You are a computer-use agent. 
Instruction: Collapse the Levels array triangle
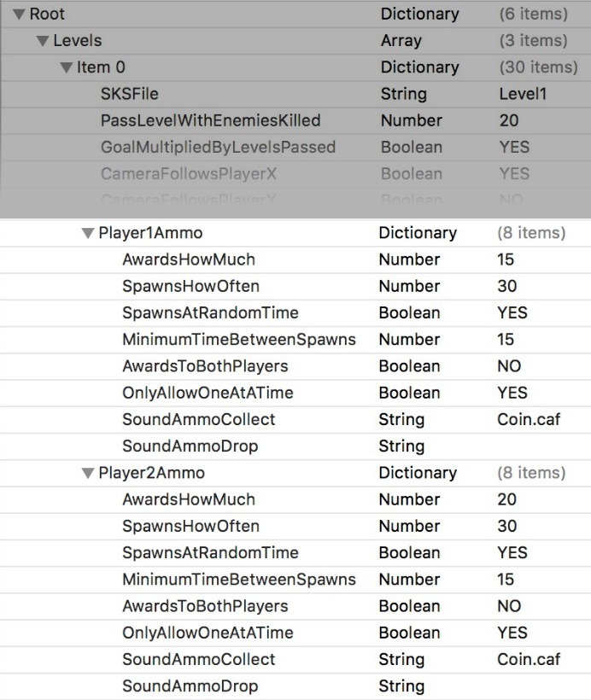[x=43, y=41]
